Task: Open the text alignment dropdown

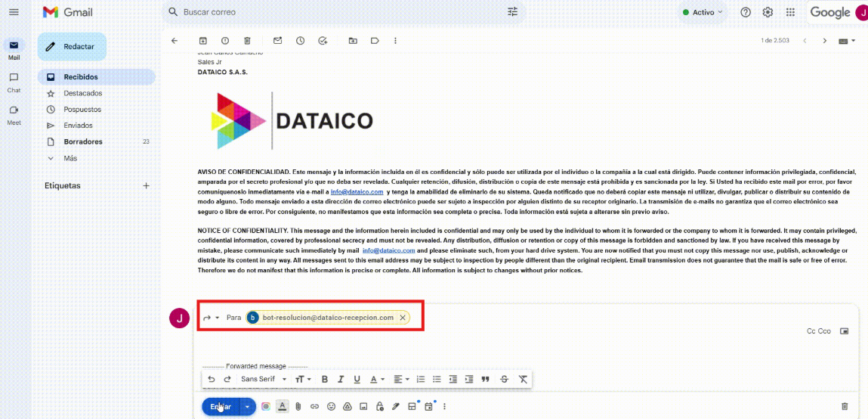Action: 401,379
